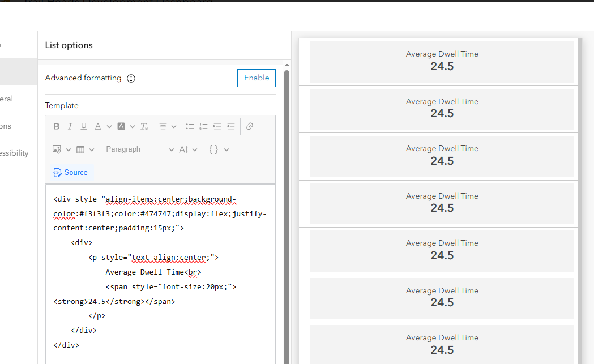Apply italic formatting in the template editor
The width and height of the screenshot is (594, 364).
point(70,126)
